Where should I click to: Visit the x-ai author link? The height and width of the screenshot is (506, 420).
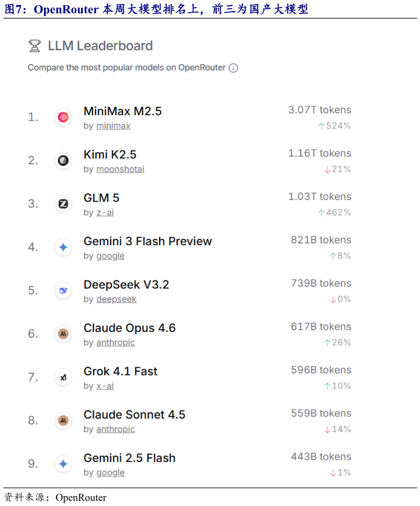[105, 386]
